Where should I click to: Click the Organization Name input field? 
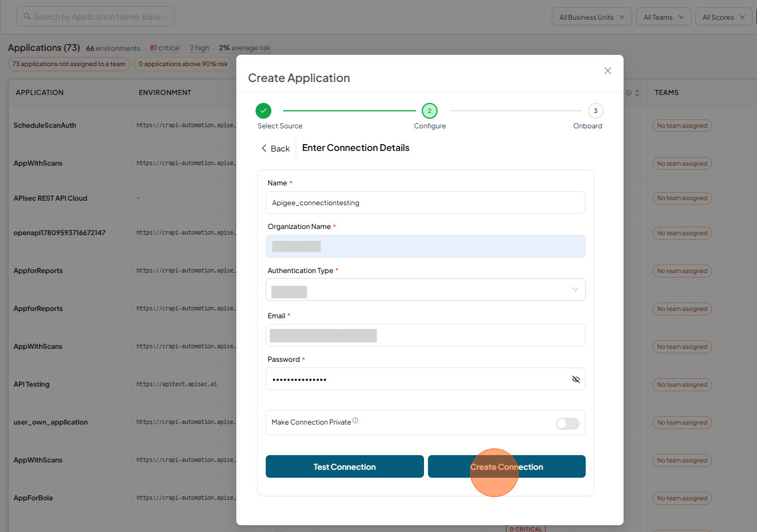point(426,246)
